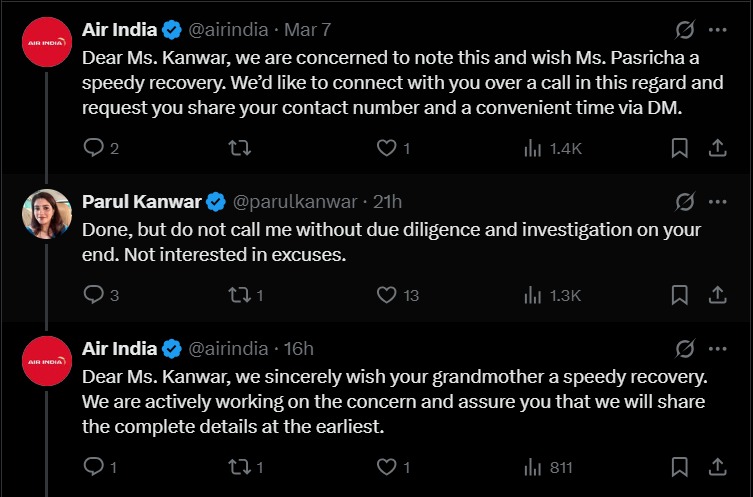Share the Air India Mar 7 tweet
This screenshot has height=497, width=753.
click(x=716, y=148)
